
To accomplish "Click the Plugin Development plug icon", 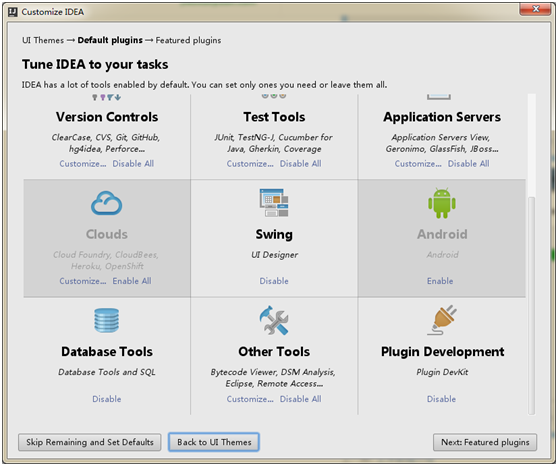I will (x=442, y=320).
